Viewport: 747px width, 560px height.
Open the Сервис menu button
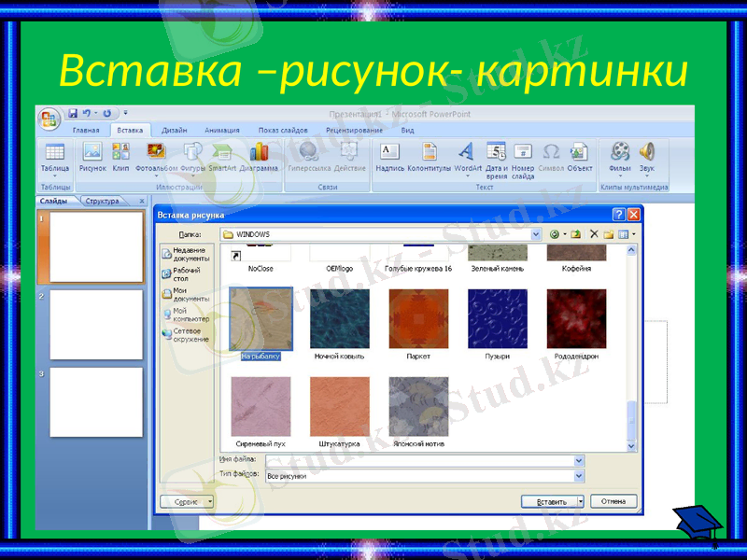pyautogui.click(x=185, y=500)
